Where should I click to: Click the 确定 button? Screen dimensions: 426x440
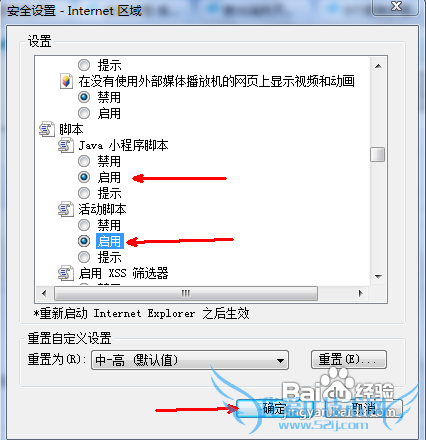pyautogui.click(x=274, y=408)
